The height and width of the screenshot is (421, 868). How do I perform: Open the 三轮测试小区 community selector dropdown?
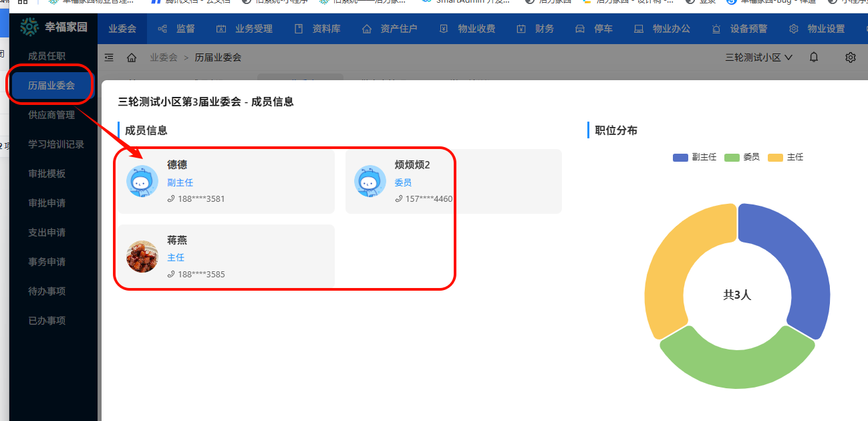756,57
